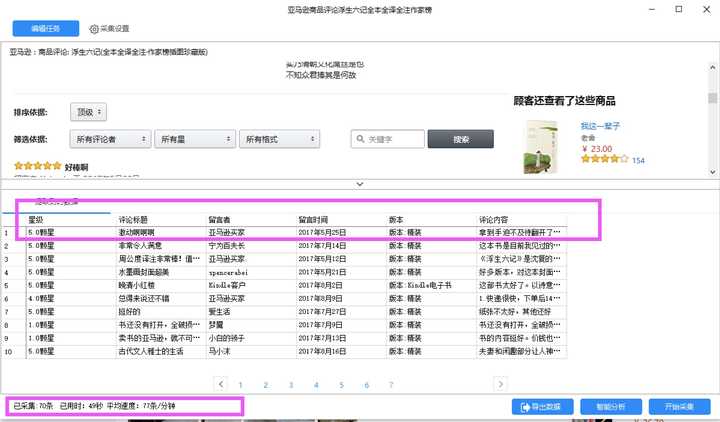Click the 梦翼 commenter cell
The width and height of the screenshot is (720, 422).
click(251, 325)
